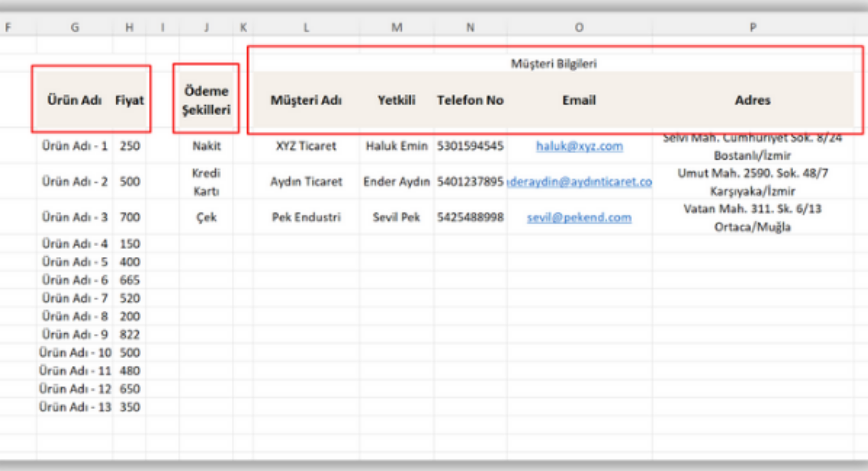Select column P header
868x471 pixels.
click(753, 27)
